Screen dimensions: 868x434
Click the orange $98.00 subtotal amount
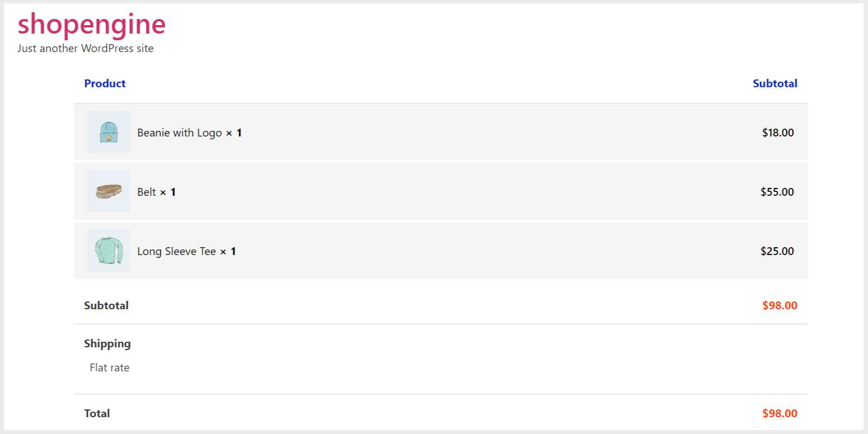coord(780,305)
